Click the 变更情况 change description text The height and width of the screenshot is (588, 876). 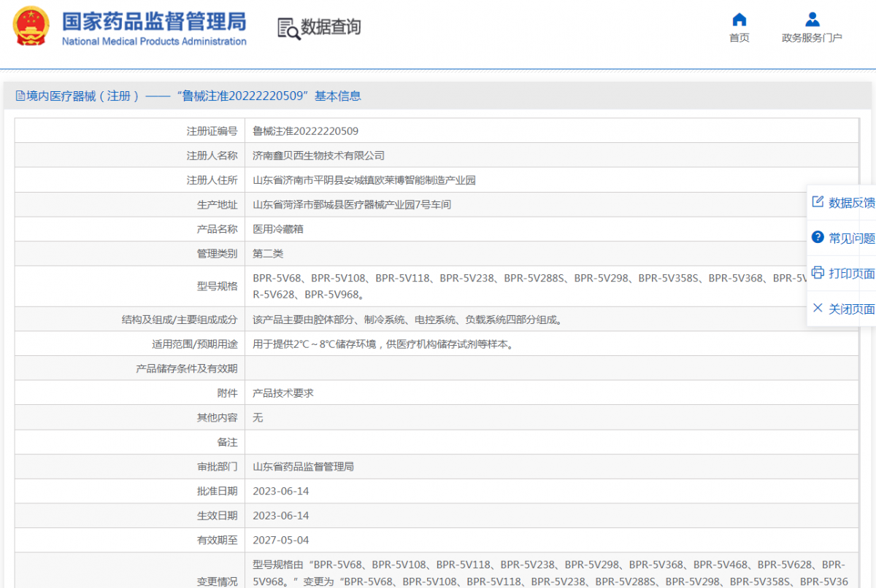point(551,573)
